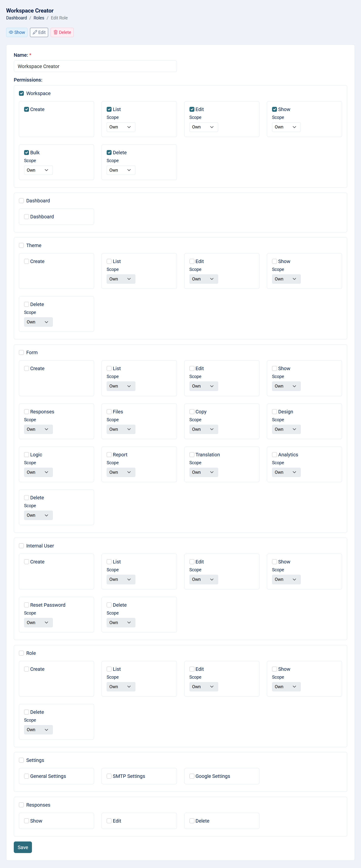Check the Responses Delete permission
This screenshot has width=361, height=868.
click(x=192, y=821)
